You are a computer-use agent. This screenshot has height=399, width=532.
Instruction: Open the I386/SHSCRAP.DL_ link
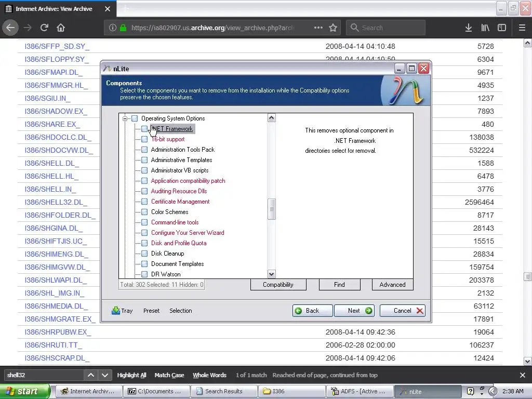tap(57, 358)
